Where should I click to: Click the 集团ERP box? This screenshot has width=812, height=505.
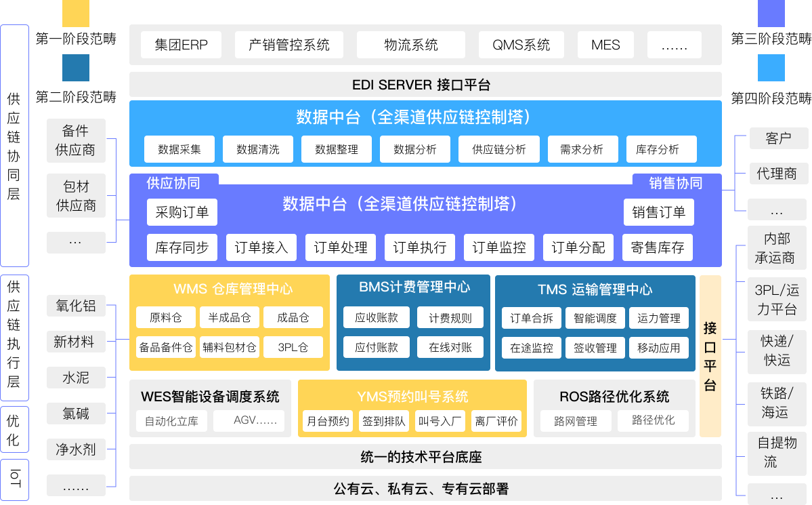181,45
